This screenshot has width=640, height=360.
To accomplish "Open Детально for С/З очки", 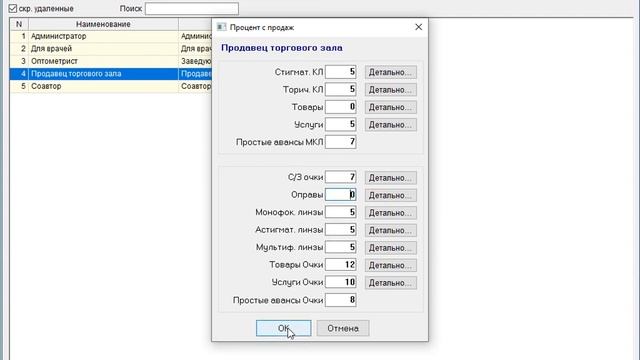I will (391, 178).
